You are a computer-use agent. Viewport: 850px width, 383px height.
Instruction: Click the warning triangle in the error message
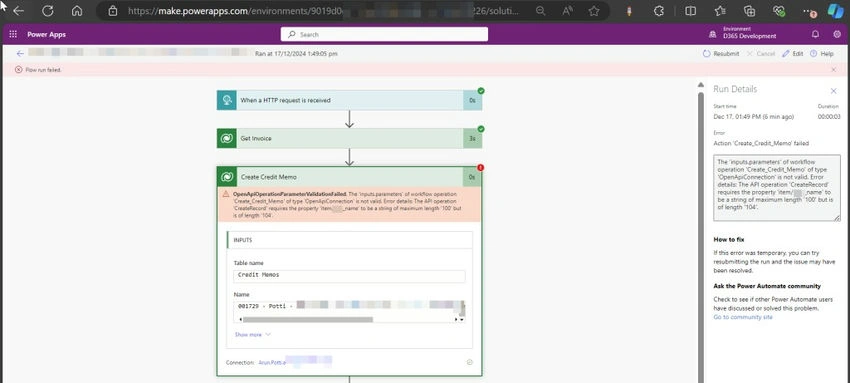(226, 193)
